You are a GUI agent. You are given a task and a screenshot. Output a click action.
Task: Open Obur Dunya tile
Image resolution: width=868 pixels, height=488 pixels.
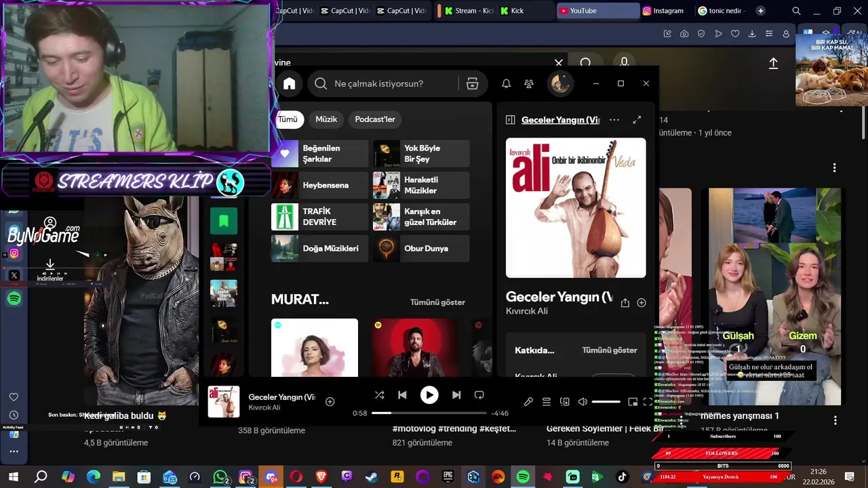point(421,248)
